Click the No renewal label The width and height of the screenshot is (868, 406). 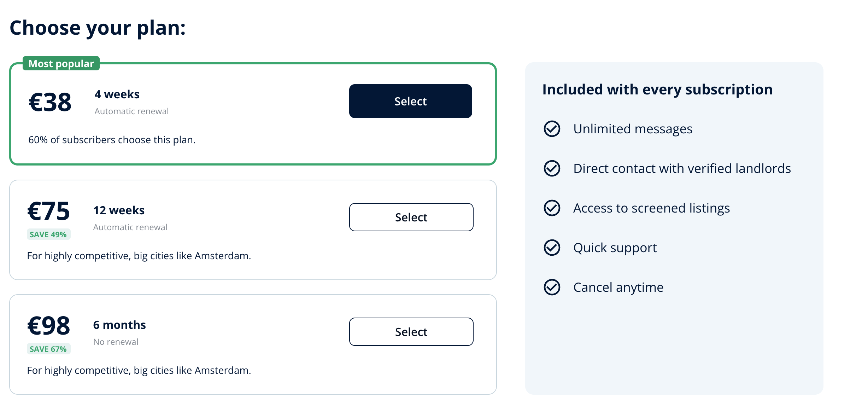[116, 342]
